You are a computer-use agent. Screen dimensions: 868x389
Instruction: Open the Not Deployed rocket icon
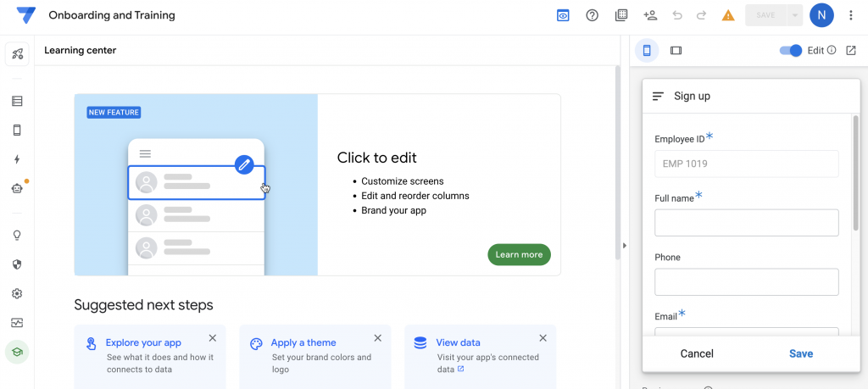pyautogui.click(x=17, y=53)
